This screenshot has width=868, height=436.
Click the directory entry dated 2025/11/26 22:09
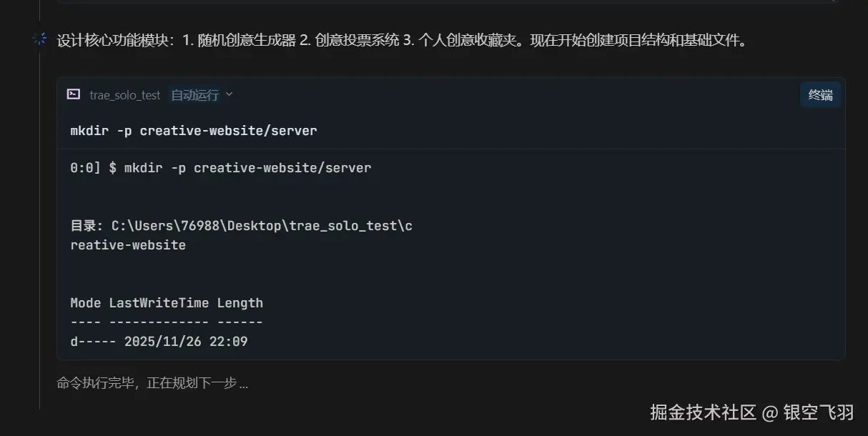[159, 342]
